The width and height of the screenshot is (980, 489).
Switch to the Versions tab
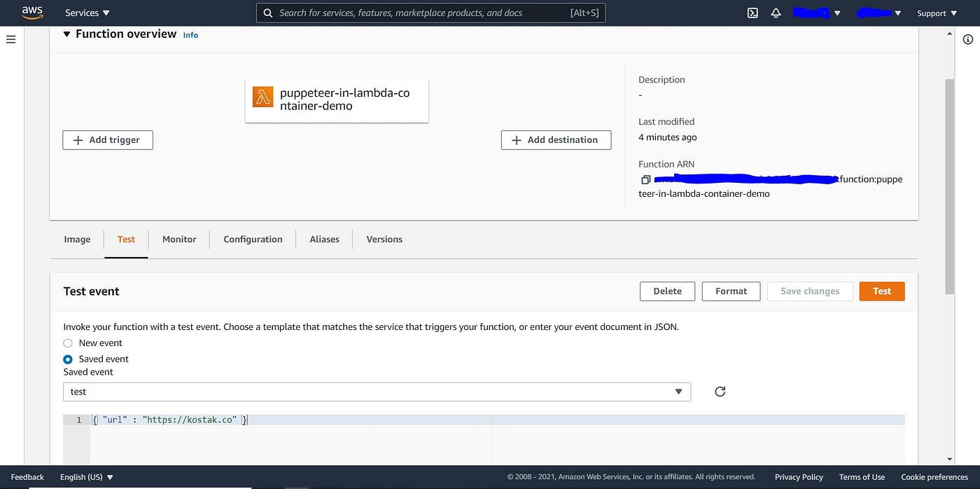[384, 239]
